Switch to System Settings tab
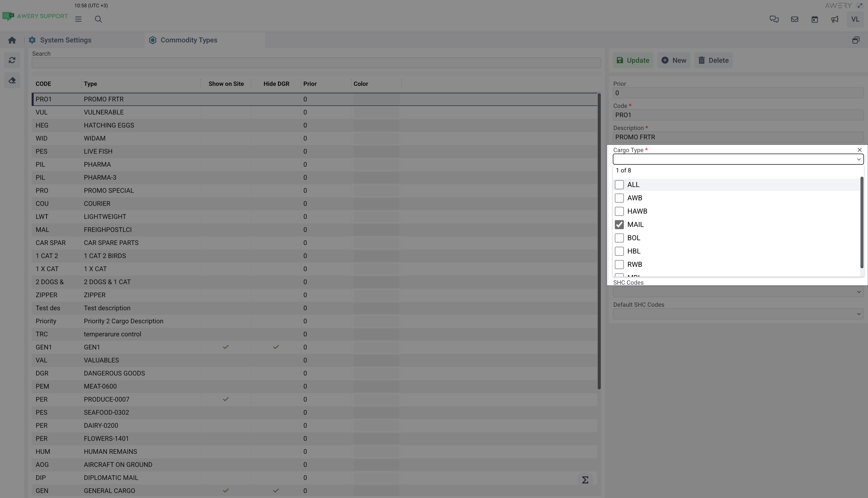Image resolution: width=868 pixels, height=498 pixels. tap(65, 40)
